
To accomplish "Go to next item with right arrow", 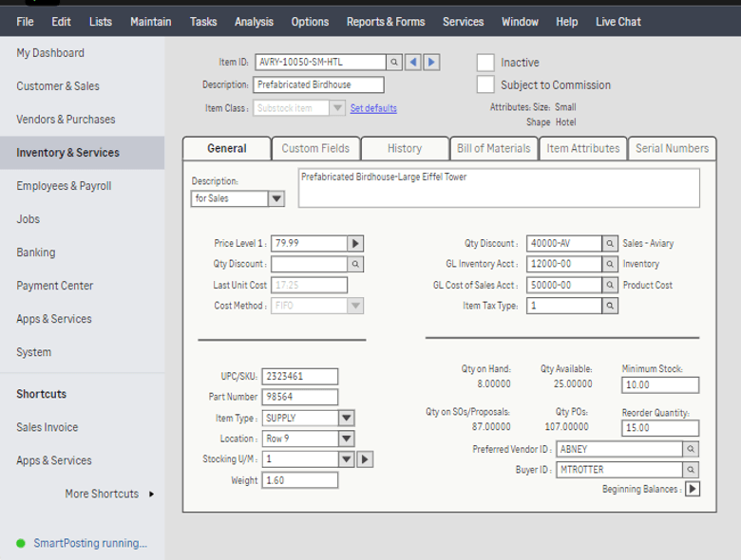I will pos(431,62).
